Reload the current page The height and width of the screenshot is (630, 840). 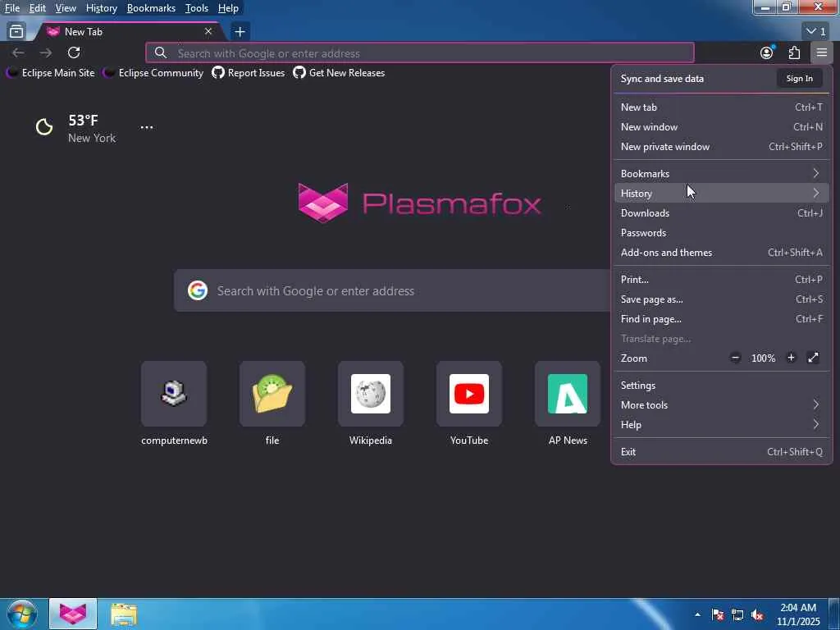[x=74, y=52]
